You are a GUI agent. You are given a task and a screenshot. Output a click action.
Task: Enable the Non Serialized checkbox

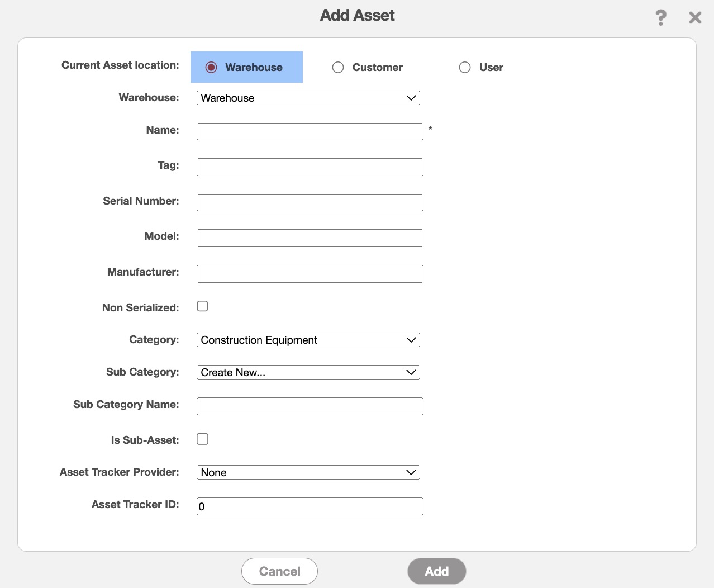pyautogui.click(x=202, y=306)
